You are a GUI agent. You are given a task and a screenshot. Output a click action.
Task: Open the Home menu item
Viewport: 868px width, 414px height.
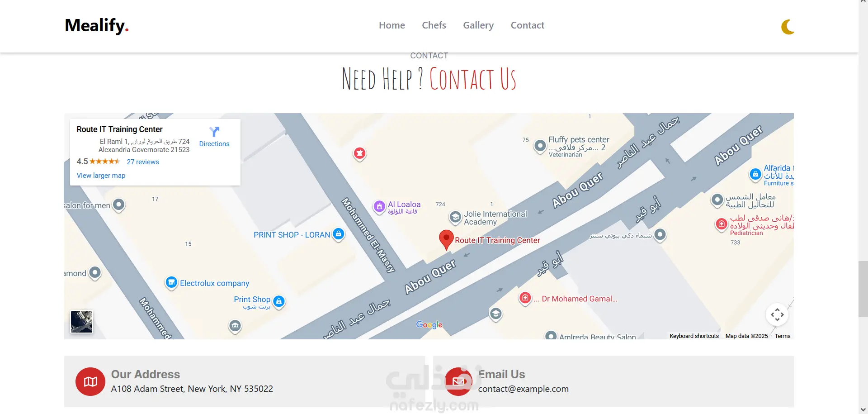point(392,25)
